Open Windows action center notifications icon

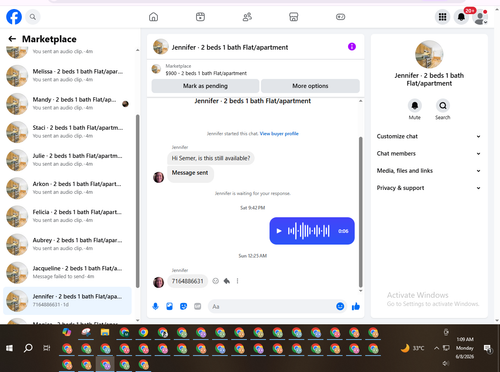[x=488, y=348]
